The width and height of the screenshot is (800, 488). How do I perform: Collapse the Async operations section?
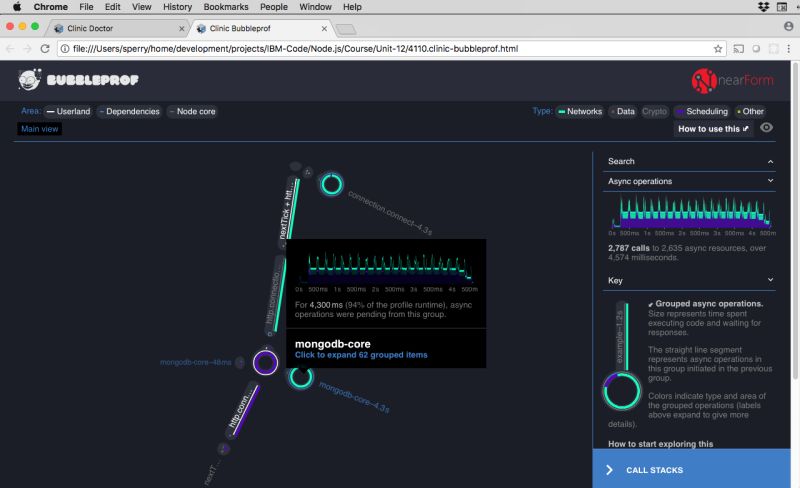689,181
